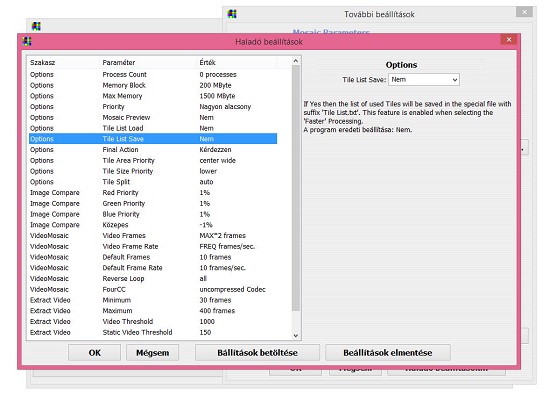The height and width of the screenshot is (397, 550).
Task: Select the Default Frame Rate row
Action: 153,268
